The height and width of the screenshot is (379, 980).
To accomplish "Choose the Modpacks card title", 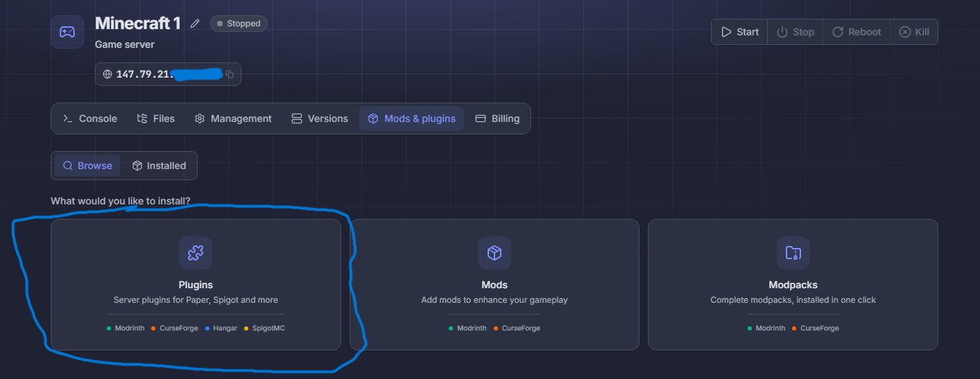I will [x=793, y=285].
